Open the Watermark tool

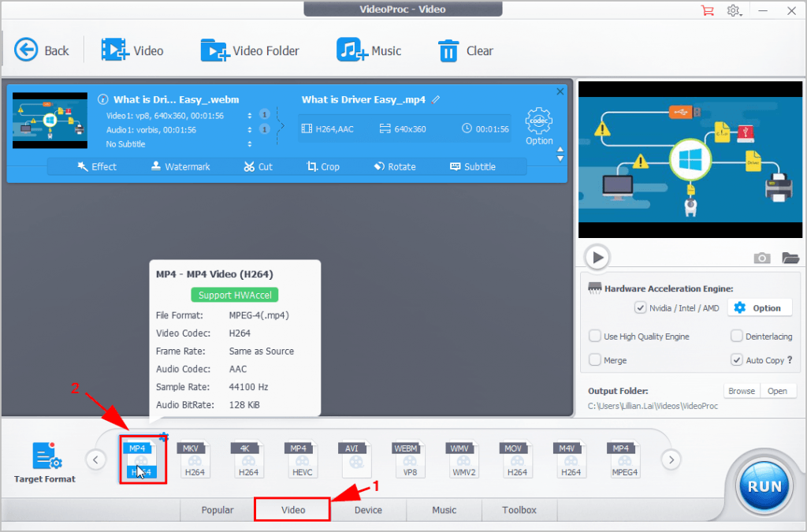[x=180, y=166]
